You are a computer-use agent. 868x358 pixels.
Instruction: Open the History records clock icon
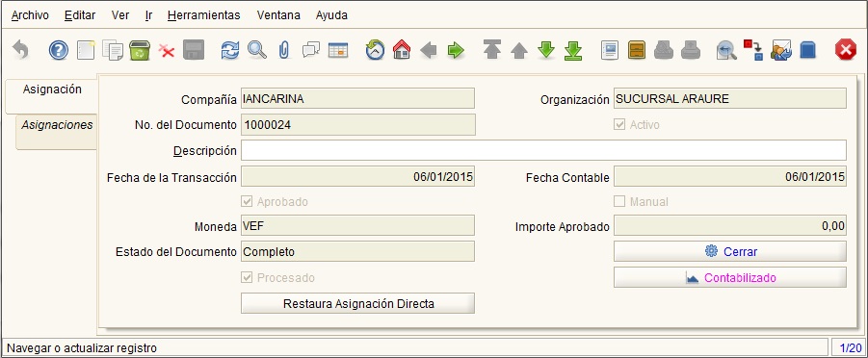[x=376, y=50]
